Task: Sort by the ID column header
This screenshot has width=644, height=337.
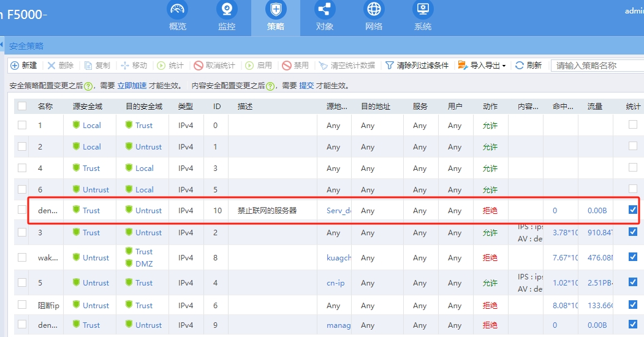Action: (x=217, y=107)
